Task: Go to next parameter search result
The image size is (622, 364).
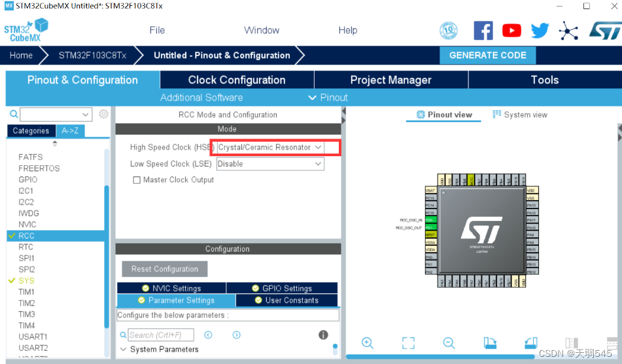Action: pyautogui.click(x=236, y=335)
